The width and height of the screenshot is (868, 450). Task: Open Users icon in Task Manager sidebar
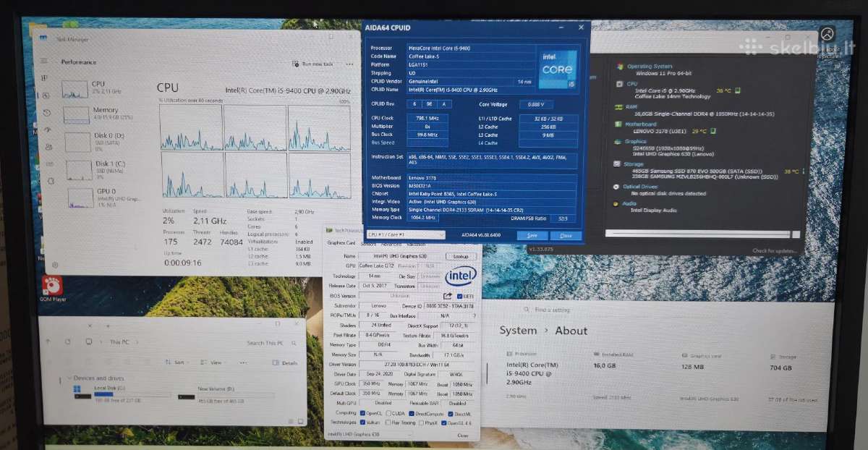click(48, 148)
